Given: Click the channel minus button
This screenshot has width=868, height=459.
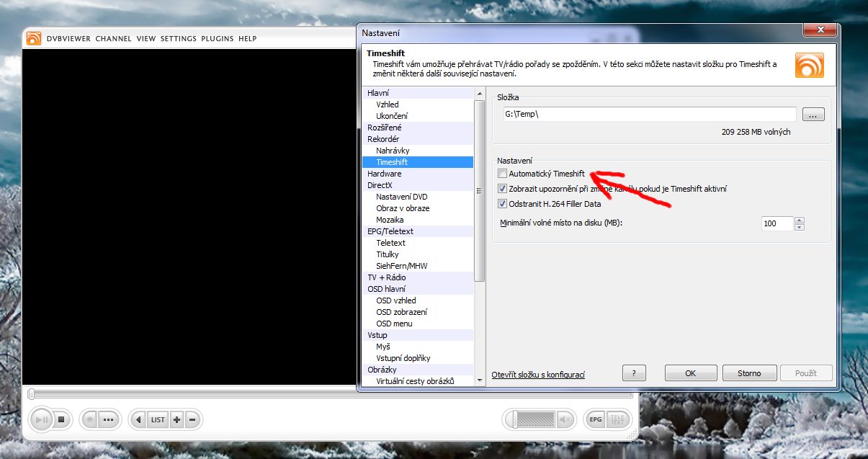Looking at the screenshot, I should coord(192,419).
